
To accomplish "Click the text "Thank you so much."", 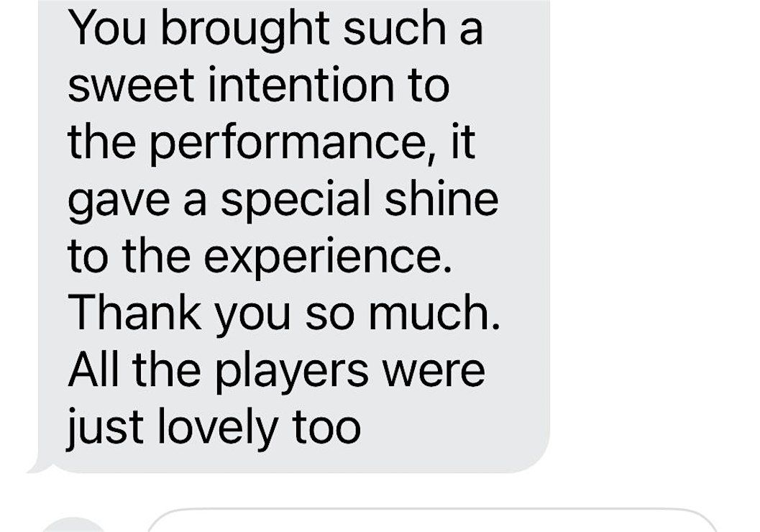I will 284,313.
